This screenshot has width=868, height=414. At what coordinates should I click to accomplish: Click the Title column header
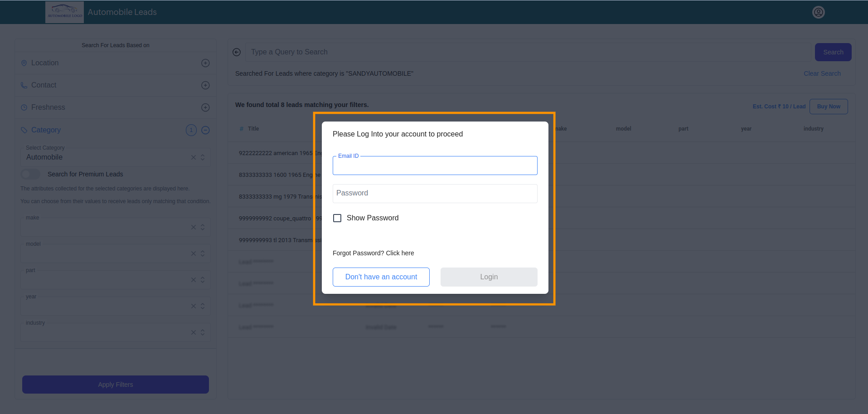point(253,129)
